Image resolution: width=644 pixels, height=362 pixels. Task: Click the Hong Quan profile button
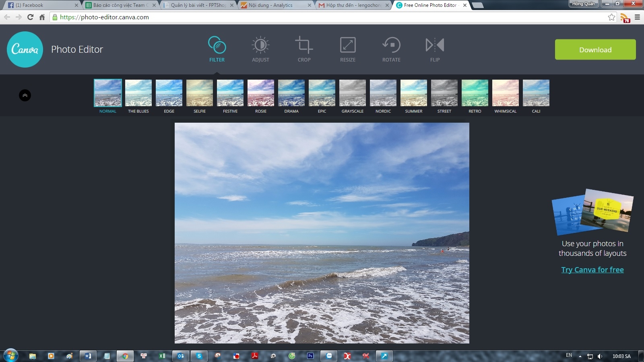click(x=583, y=4)
